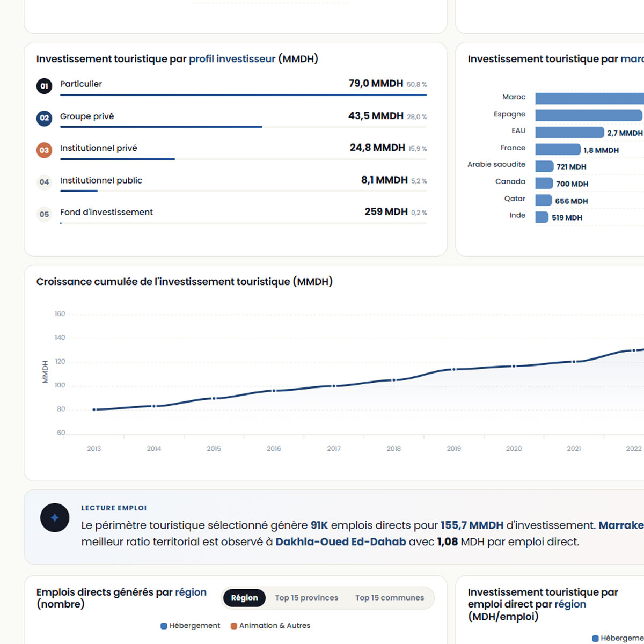Click 'région' in Emplois directs title
This screenshot has width=644, height=644.
click(191, 592)
